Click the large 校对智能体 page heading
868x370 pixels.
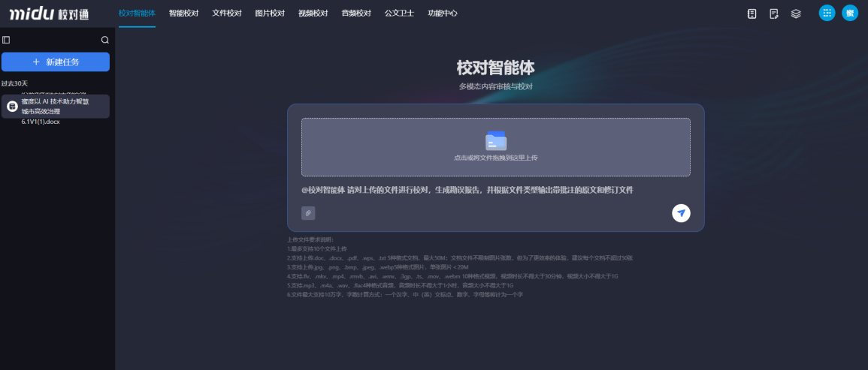(495, 68)
